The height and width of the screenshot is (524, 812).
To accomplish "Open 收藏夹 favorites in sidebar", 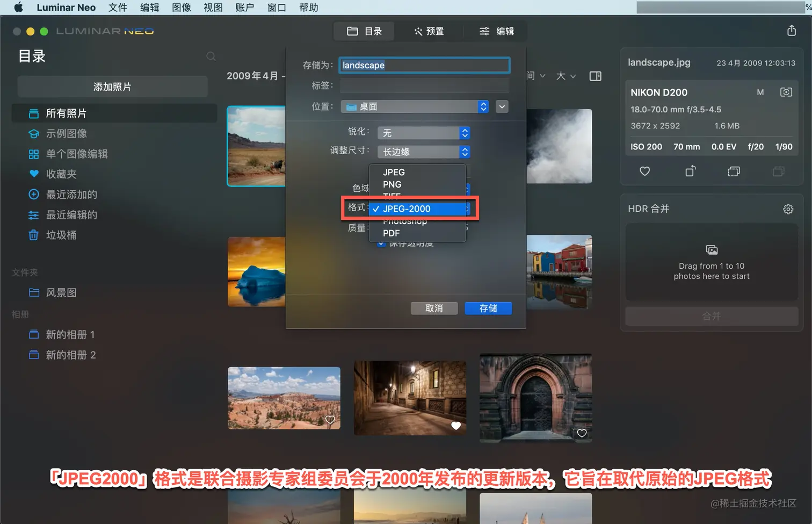I will tap(114, 174).
